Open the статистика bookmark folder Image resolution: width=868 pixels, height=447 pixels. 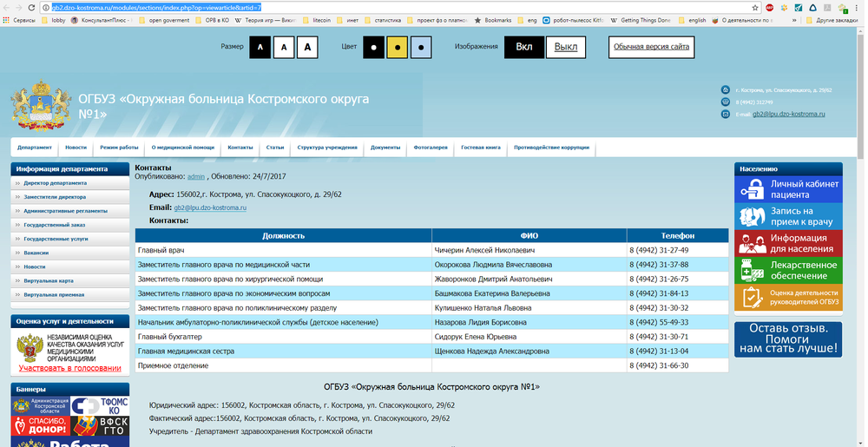[x=383, y=21]
